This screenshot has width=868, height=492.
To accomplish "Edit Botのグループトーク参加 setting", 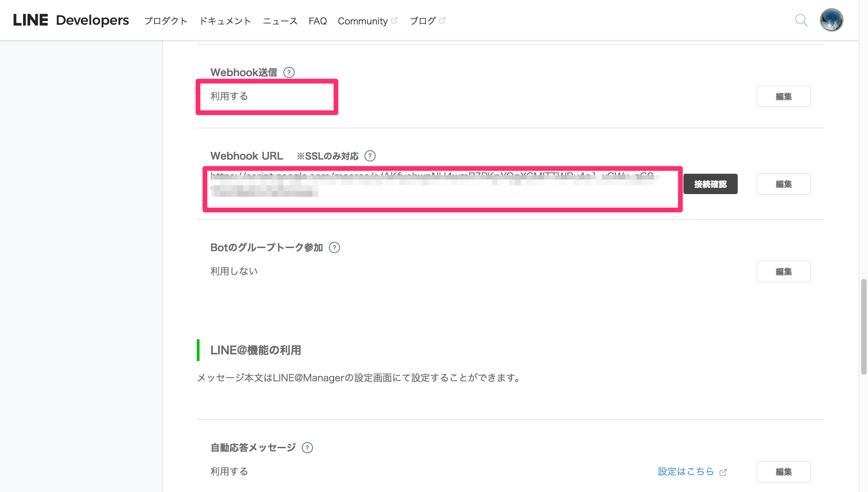I will pyautogui.click(x=783, y=272).
